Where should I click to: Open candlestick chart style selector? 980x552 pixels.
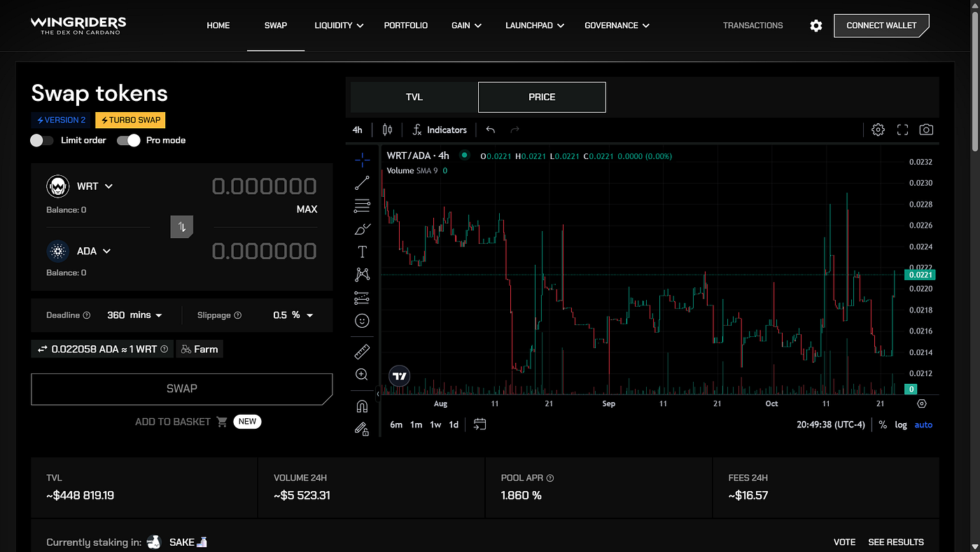[x=387, y=130]
